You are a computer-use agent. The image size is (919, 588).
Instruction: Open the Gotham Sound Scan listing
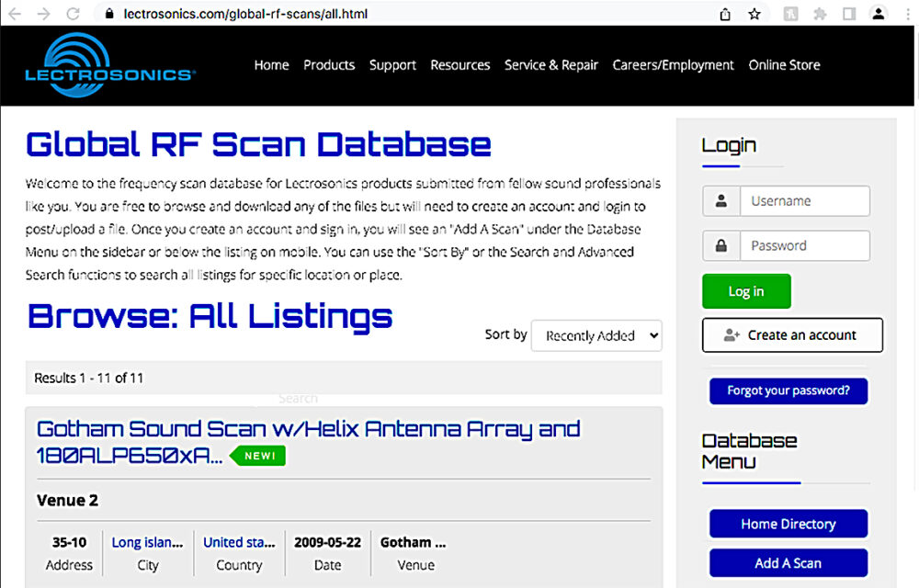[x=308, y=428]
